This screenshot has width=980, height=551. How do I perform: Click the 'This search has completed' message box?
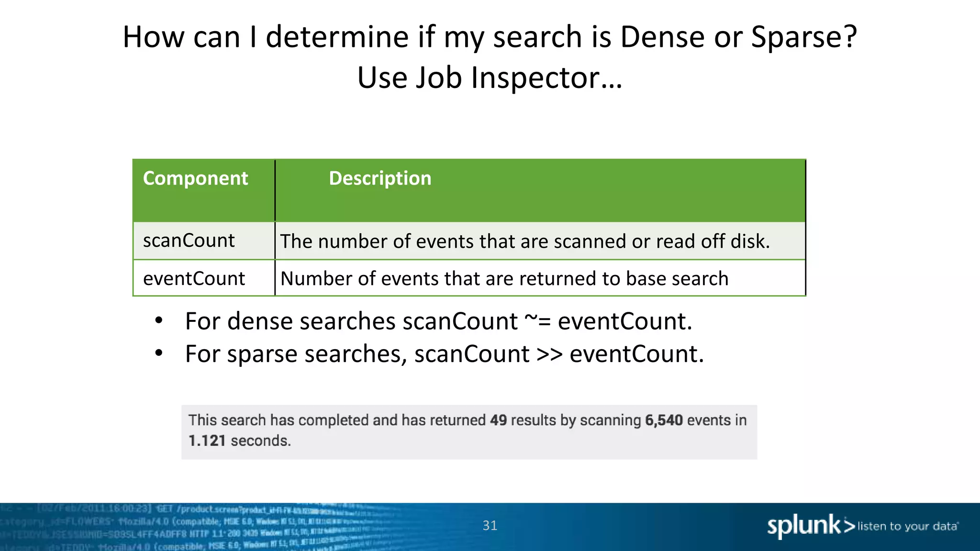click(x=469, y=432)
